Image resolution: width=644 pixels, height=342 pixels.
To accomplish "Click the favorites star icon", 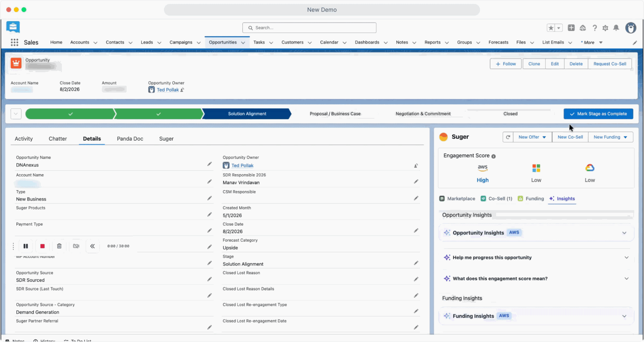I will click(551, 28).
